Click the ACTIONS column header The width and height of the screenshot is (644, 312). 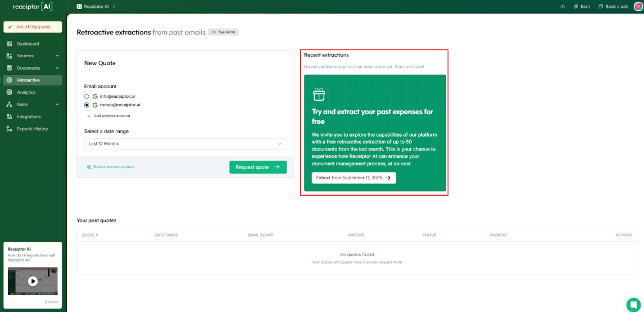(623, 235)
